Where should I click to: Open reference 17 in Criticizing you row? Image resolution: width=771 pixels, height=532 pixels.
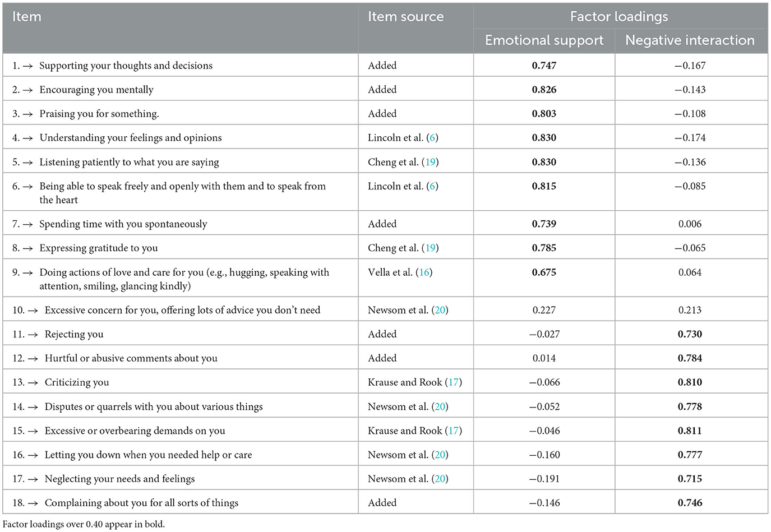coord(454,382)
